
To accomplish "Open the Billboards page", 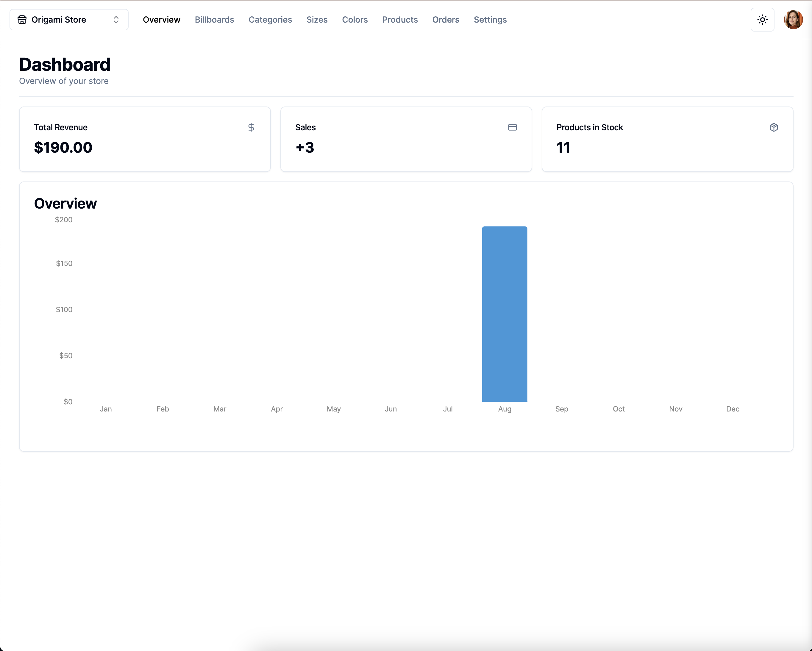I will 214,20.
